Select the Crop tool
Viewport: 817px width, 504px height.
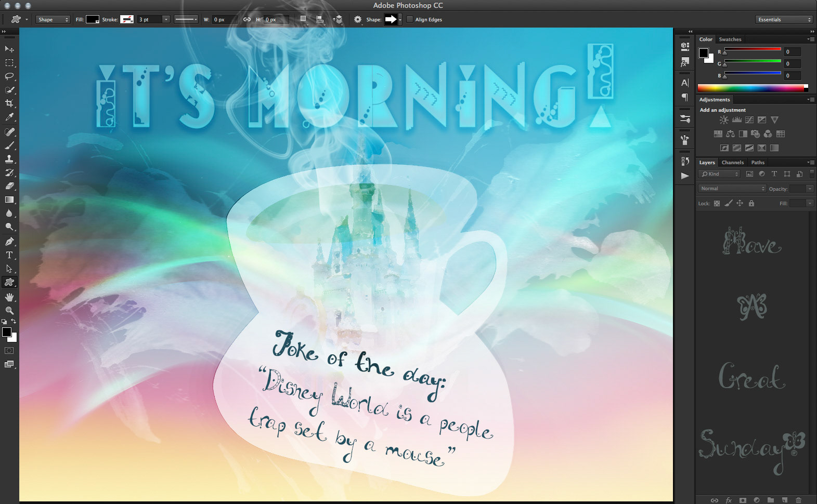click(9, 103)
